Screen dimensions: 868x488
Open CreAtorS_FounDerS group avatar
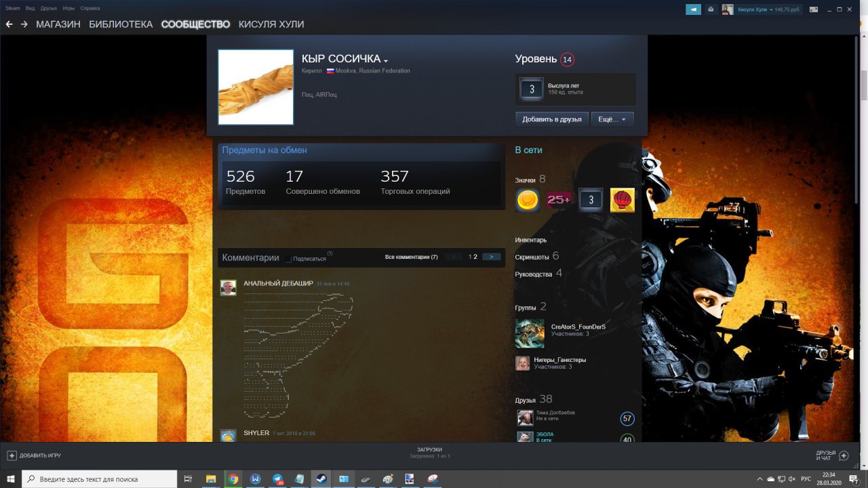click(530, 333)
